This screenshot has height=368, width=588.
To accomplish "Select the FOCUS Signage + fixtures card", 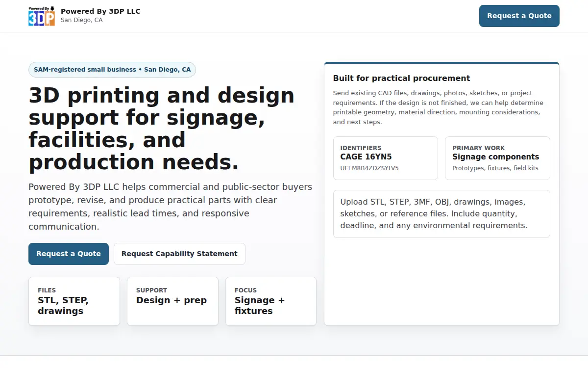I will coord(271,301).
